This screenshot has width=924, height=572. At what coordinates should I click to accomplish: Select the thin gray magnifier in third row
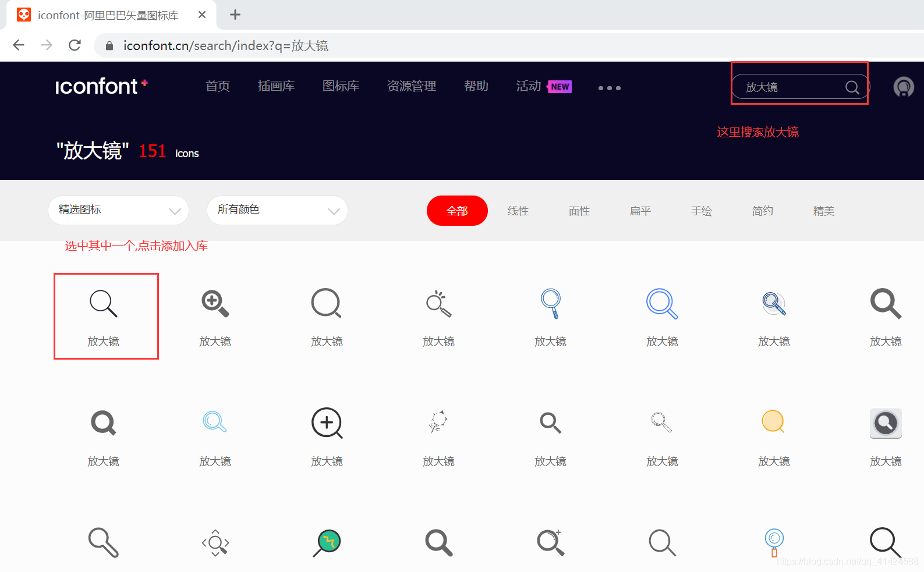coord(662,543)
